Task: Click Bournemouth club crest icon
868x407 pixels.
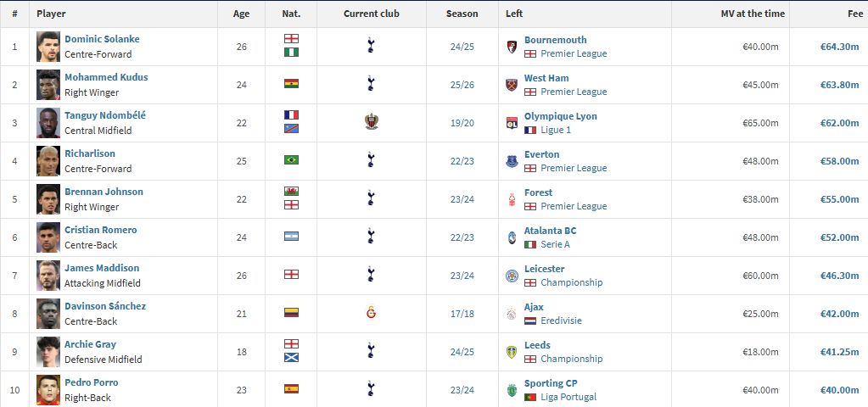Action: [x=512, y=47]
